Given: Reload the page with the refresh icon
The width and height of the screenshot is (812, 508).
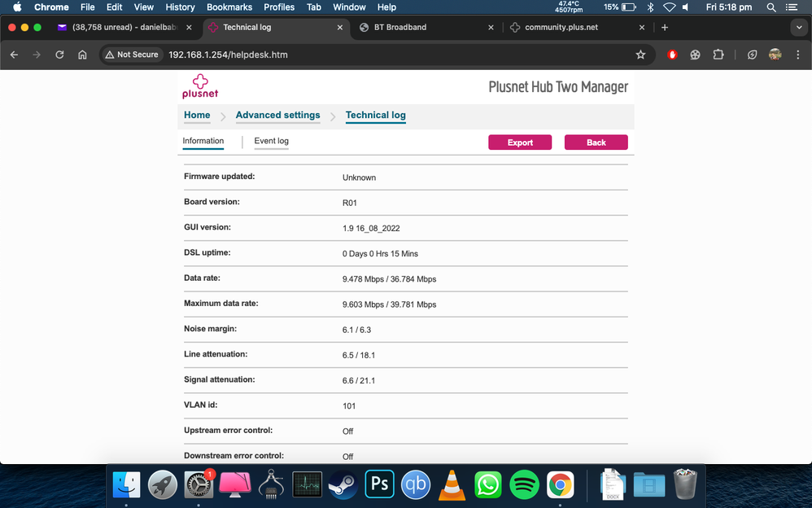Looking at the screenshot, I should pos(59,55).
